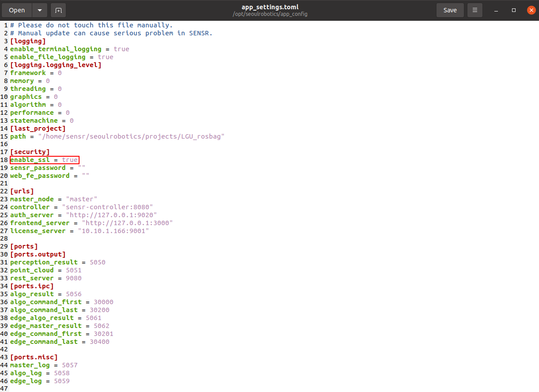Click the Save button
The height and width of the screenshot is (392, 539).
click(x=450, y=10)
